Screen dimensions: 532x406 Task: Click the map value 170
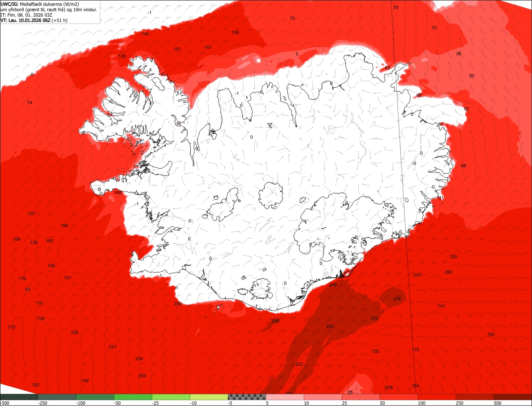point(39,303)
